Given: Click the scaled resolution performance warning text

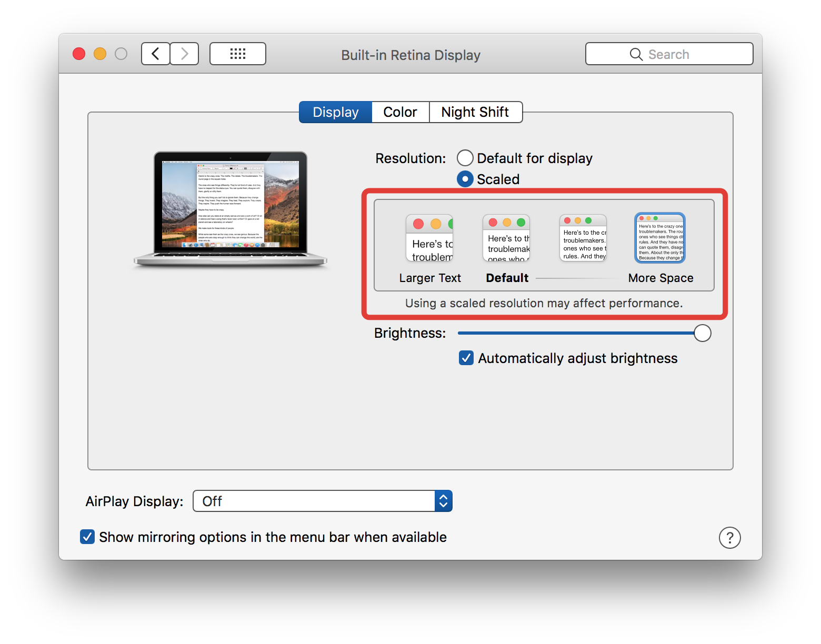Looking at the screenshot, I should tap(544, 303).
